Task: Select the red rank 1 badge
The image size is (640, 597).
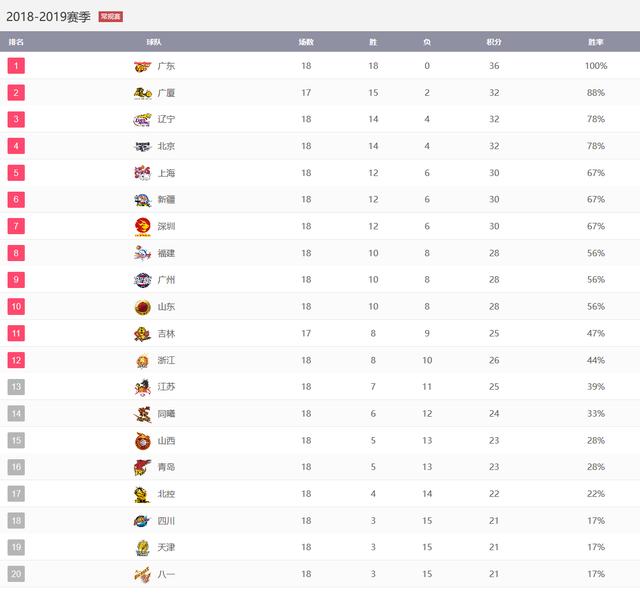Action: tap(16, 66)
